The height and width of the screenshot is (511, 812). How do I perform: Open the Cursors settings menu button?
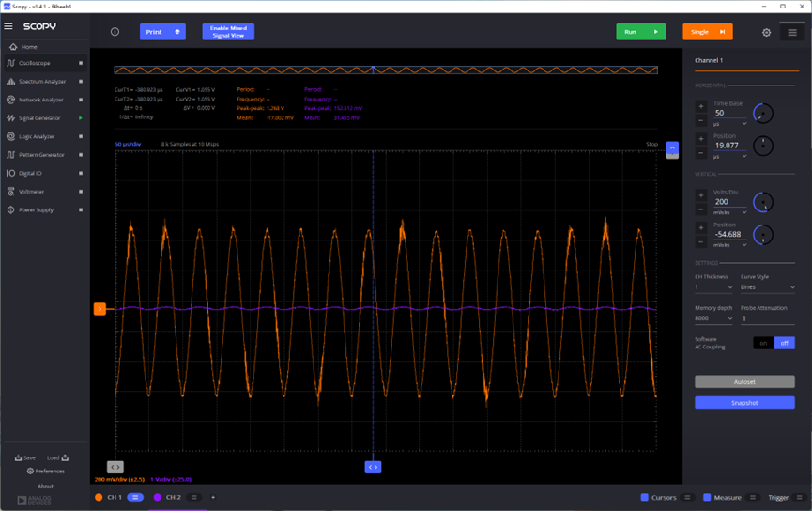[687, 498]
